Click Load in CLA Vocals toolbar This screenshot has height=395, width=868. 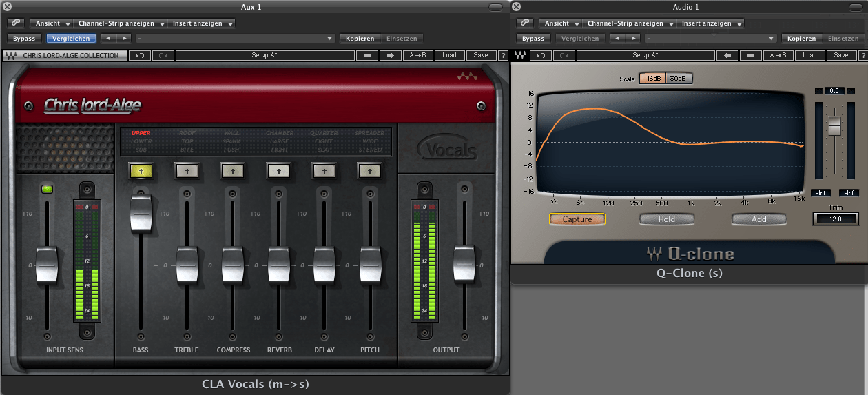[x=449, y=55]
